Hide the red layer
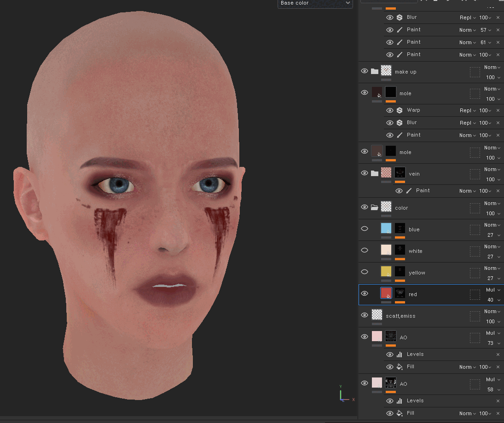This screenshot has width=504, height=423. point(365,293)
